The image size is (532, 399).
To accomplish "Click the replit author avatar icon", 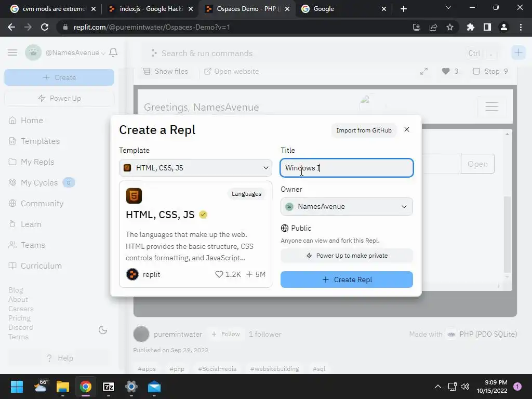I will point(132,274).
